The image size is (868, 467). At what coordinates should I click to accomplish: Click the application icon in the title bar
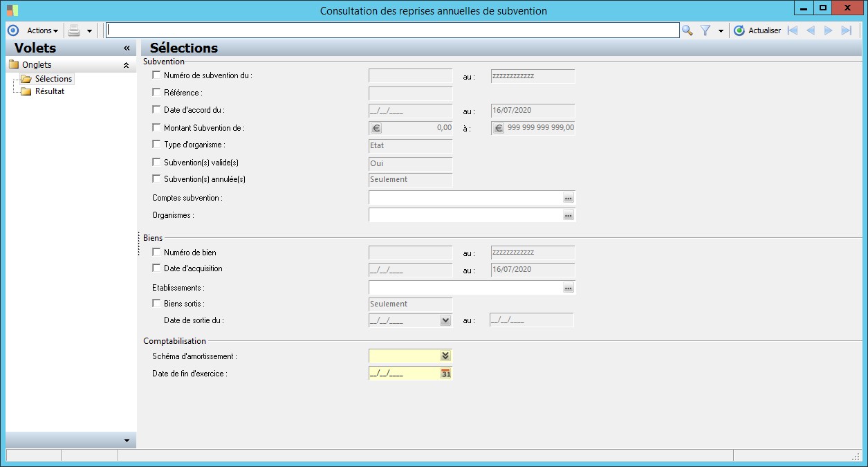point(13,10)
